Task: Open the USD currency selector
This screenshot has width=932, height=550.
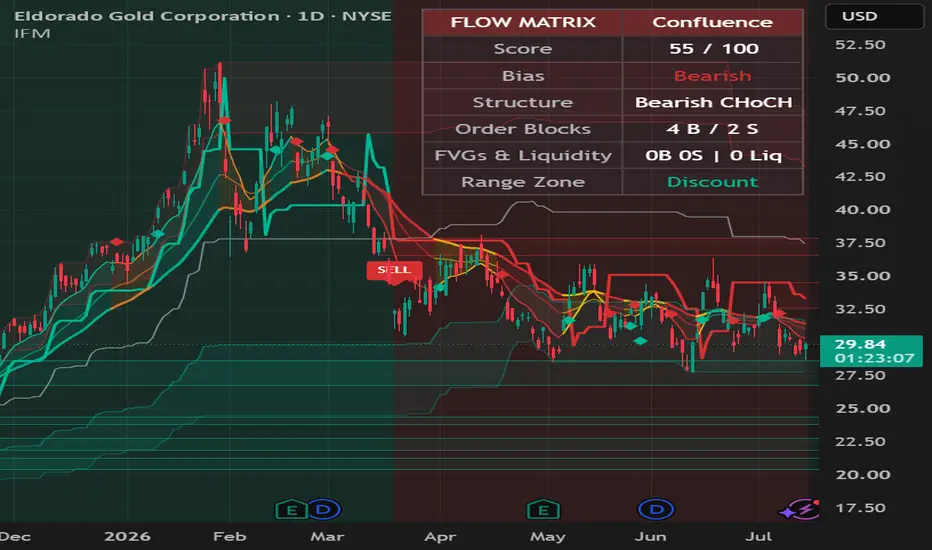Action: click(x=874, y=17)
